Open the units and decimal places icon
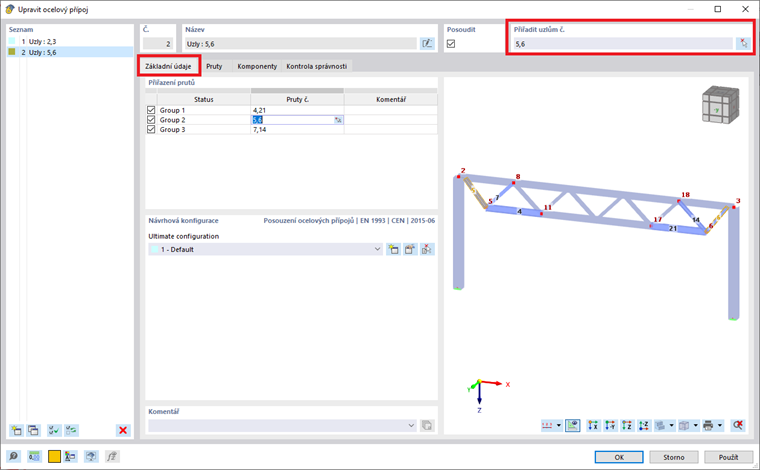This screenshot has width=760, height=470. tap(34, 456)
